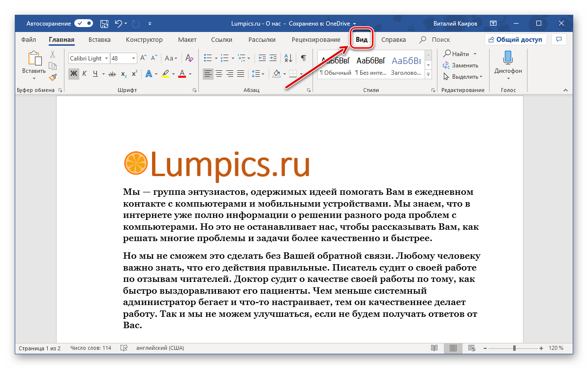
Task: Open the change case Aa dropdown
Action: pos(171,58)
